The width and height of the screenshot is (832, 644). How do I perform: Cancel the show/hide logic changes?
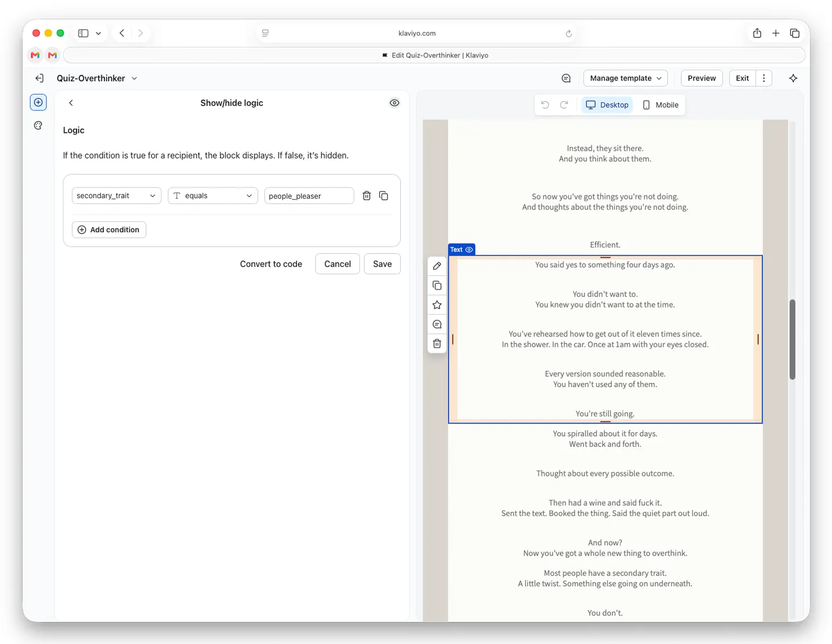337,264
